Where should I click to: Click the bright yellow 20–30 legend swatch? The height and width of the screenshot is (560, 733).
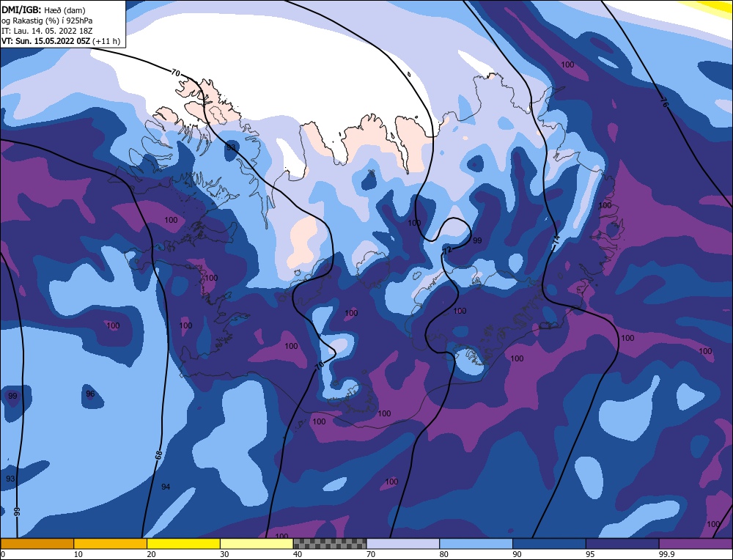pyautogui.click(x=183, y=543)
